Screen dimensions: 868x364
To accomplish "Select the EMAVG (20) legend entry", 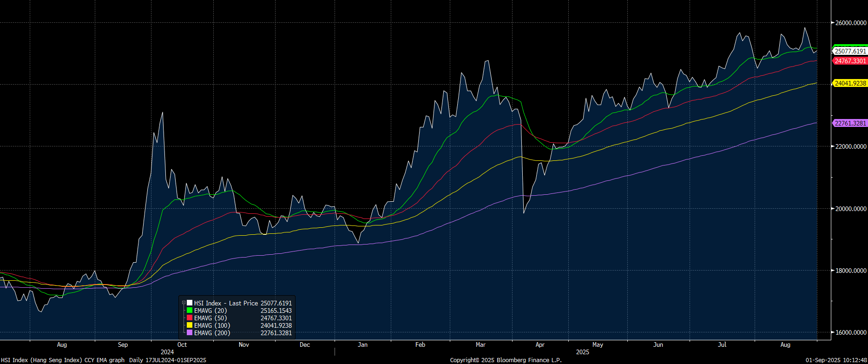I will [210, 311].
